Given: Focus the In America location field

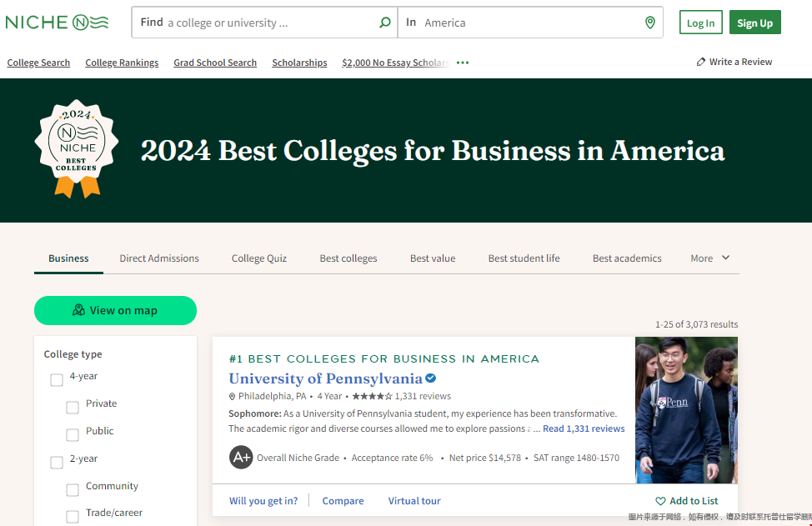Looking at the screenshot, I should click(530, 23).
